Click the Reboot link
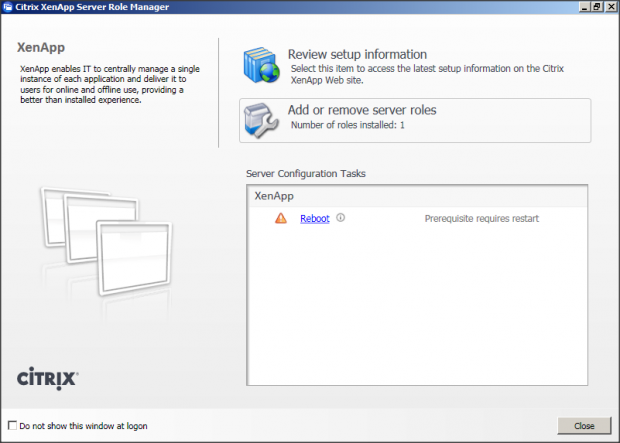This screenshot has height=443, width=620. coord(315,218)
